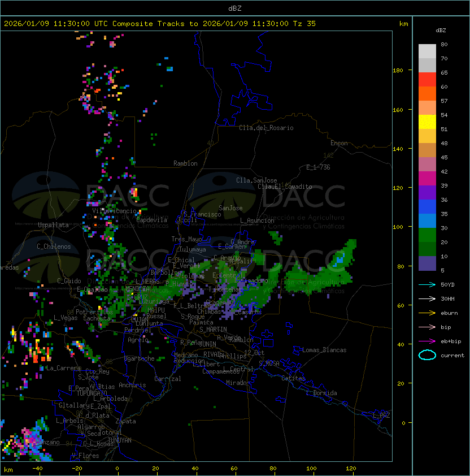Image resolution: width=470 pixels, height=476 pixels.
Task: Click the 'L_Asuncion' place label
Action: 257,220
